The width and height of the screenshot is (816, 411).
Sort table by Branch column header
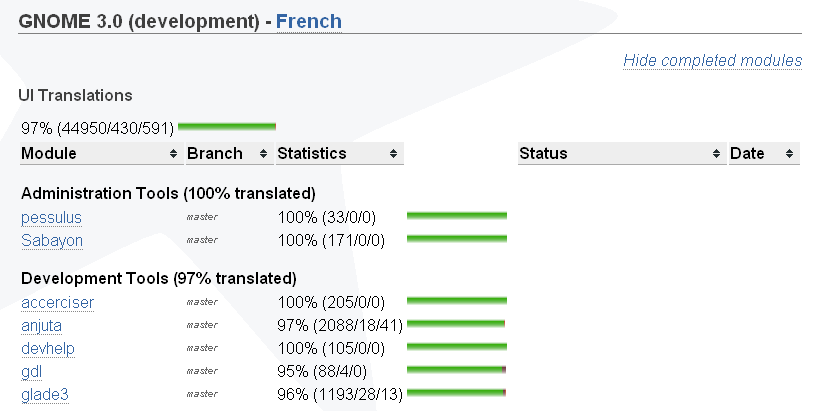[x=230, y=153]
